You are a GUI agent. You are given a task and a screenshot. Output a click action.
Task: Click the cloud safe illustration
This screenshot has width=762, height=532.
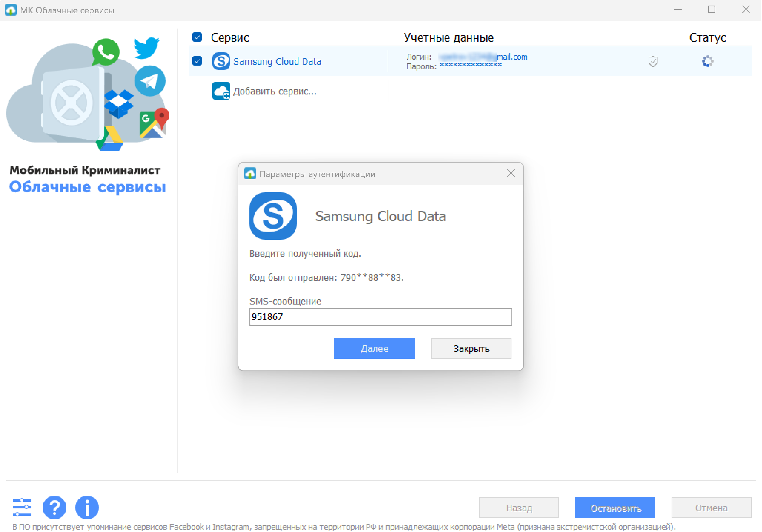(x=88, y=94)
